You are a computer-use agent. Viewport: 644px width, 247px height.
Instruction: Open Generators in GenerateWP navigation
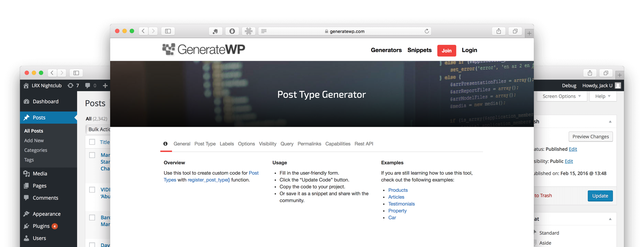coord(386,50)
